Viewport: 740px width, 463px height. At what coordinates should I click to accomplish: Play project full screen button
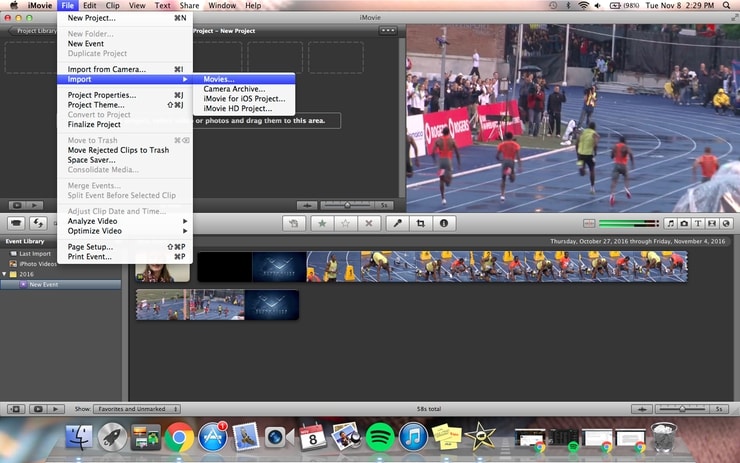17,205
